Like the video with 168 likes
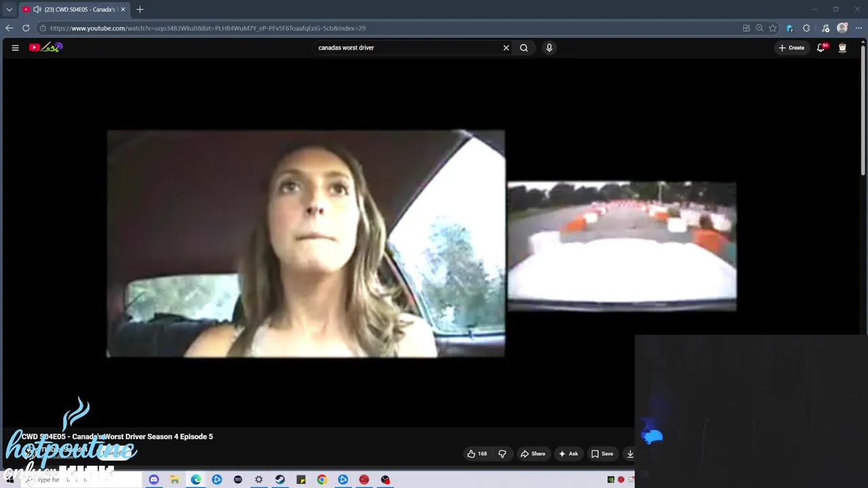 click(x=477, y=454)
